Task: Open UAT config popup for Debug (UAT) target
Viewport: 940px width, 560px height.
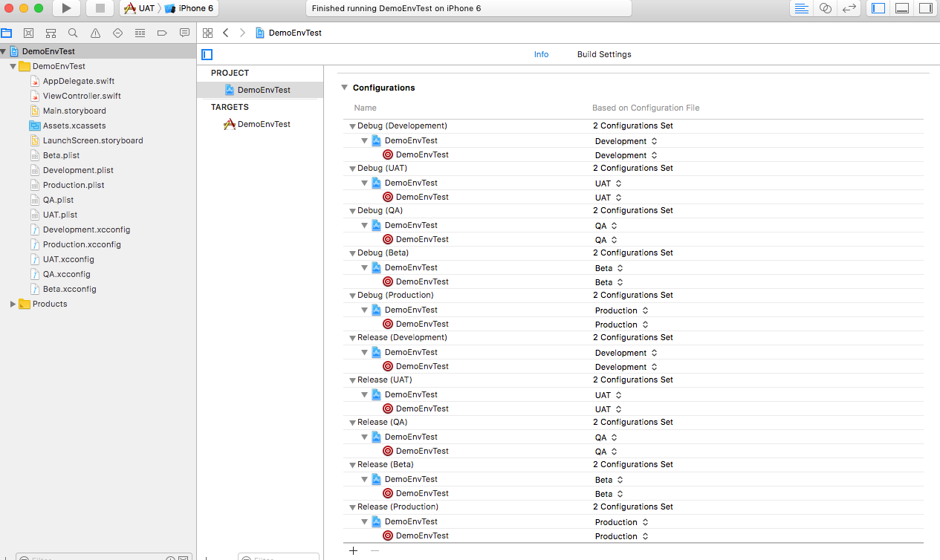Action: [x=609, y=198]
